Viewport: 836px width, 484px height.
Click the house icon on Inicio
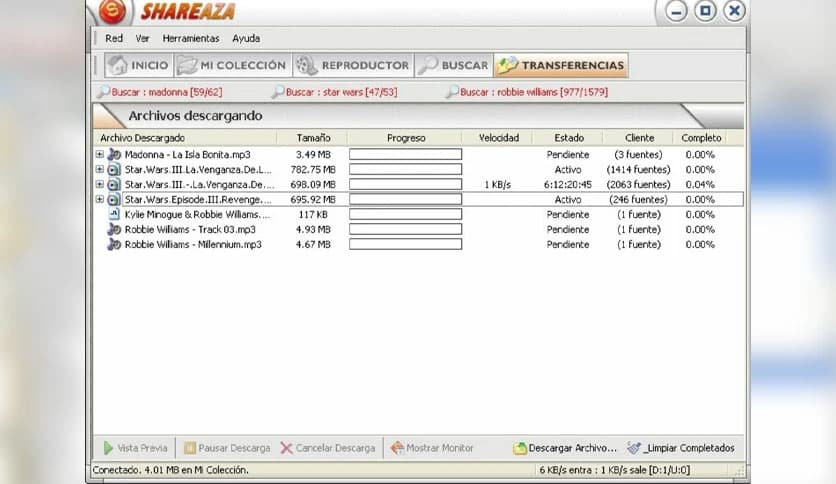point(117,65)
